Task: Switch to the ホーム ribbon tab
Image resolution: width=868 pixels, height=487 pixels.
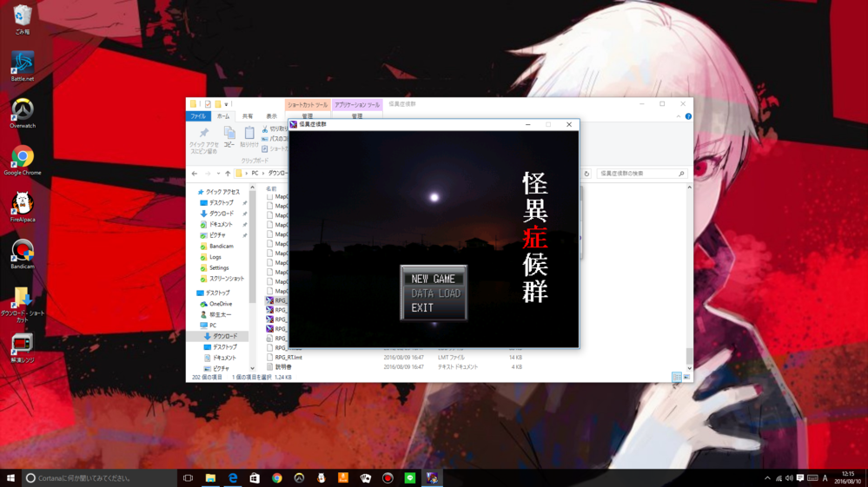Action: [x=223, y=116]
